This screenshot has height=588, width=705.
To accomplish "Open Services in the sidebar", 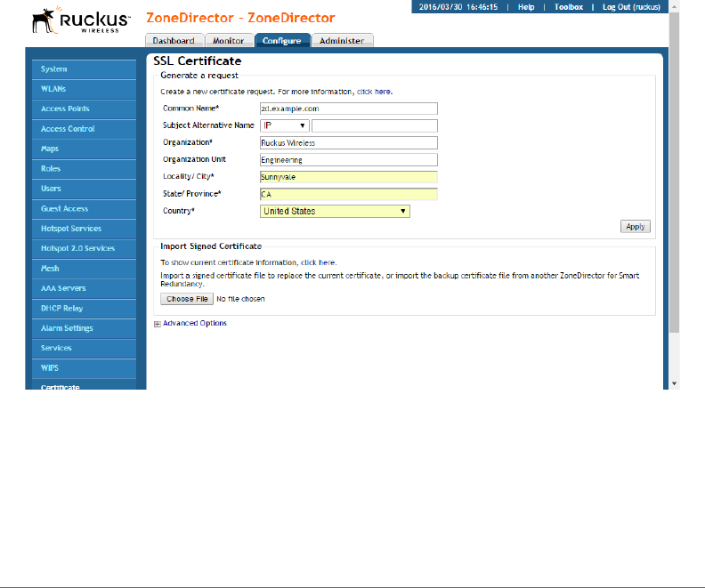I will click(x=84, y=348).
